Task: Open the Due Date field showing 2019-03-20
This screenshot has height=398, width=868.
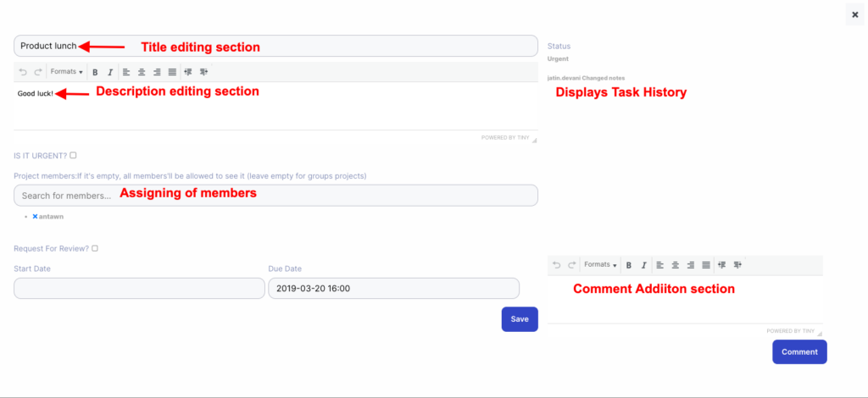Action: (x=393, y=289)
